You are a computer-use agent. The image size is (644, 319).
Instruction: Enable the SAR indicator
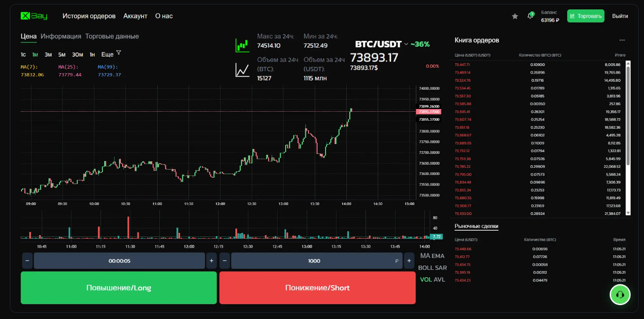pyautogui.click(x=441, y=268)
